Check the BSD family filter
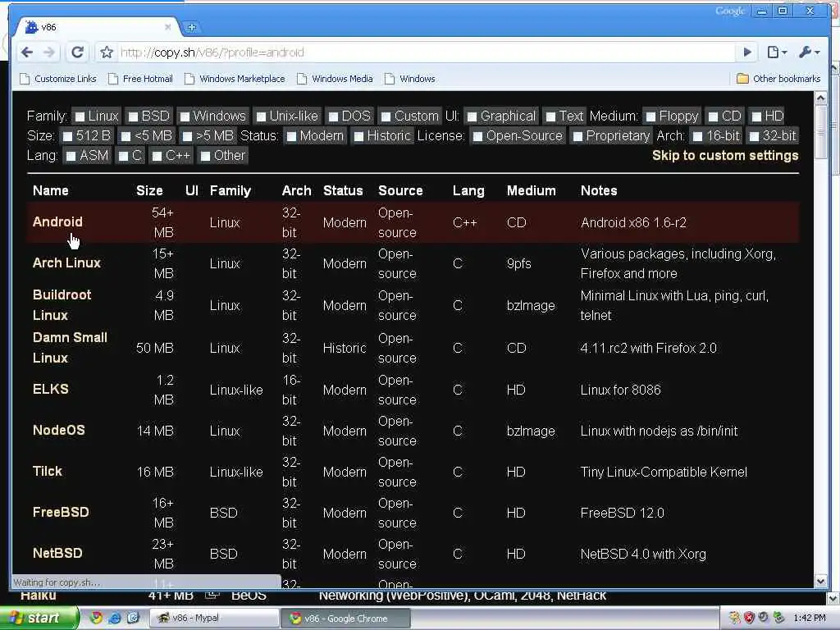The image size is (840, 630). [134, 116]
